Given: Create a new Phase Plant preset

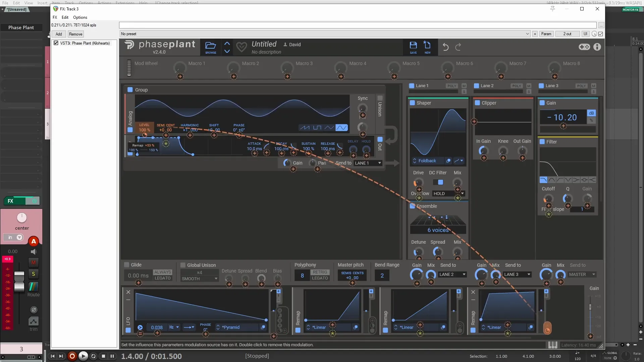Looking at the screenshot, I should pyautogui.click(x=427, y=47).
